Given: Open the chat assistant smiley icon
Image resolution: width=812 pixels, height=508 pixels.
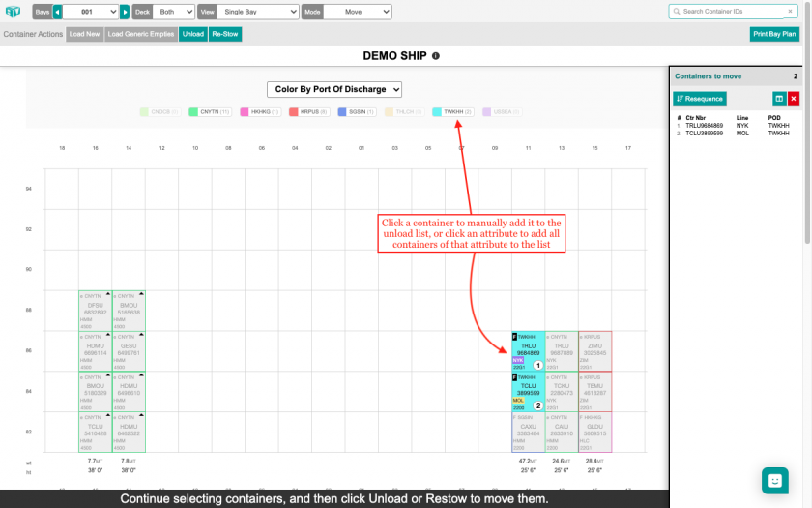Looking at the screenshot, I should coord(775,480).
